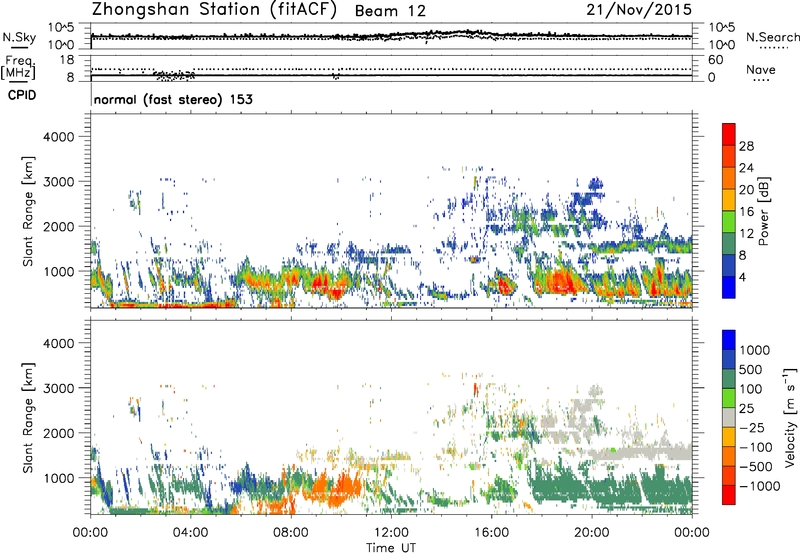Click the '16' power colorbar tick
The height and width of the screenshot is (554, 800).
coord(746,211)
